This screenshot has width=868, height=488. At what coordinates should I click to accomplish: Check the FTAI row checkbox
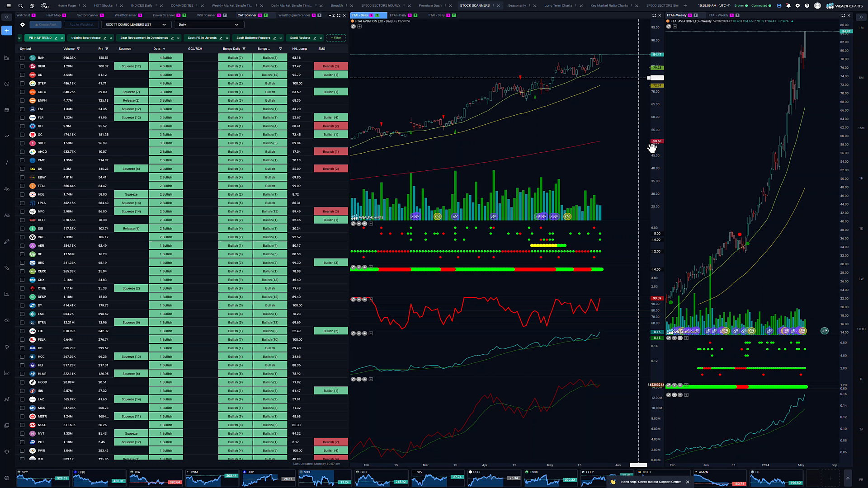click(x=22, y=186)
